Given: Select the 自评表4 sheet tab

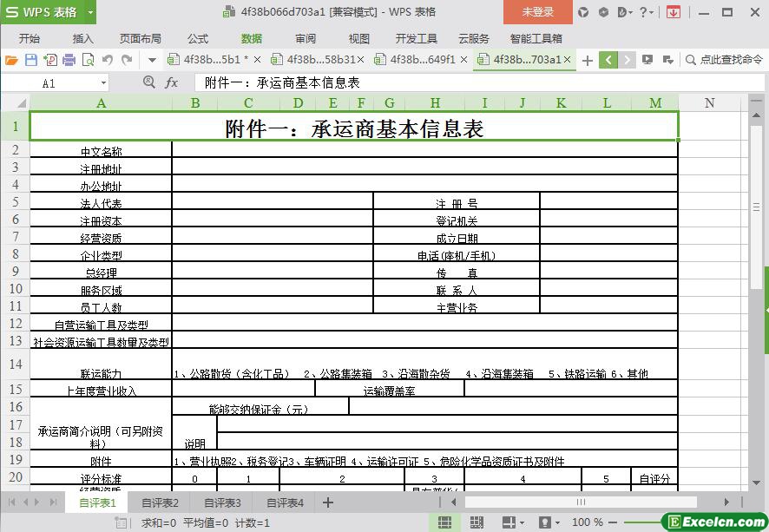Looking at the screenshot, I should click(285, 502).
